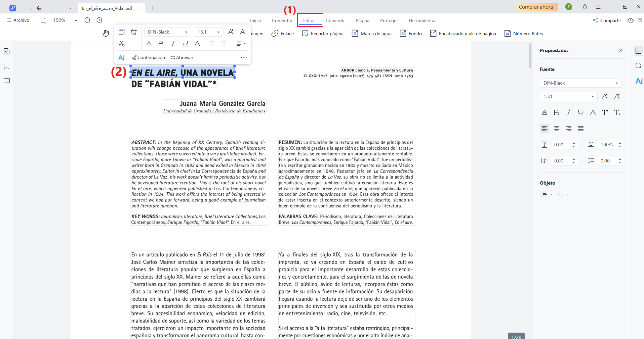Viewport: 644px width, 339px height.
Task: Switch to Comentar tab
Action: pos(282,20)
